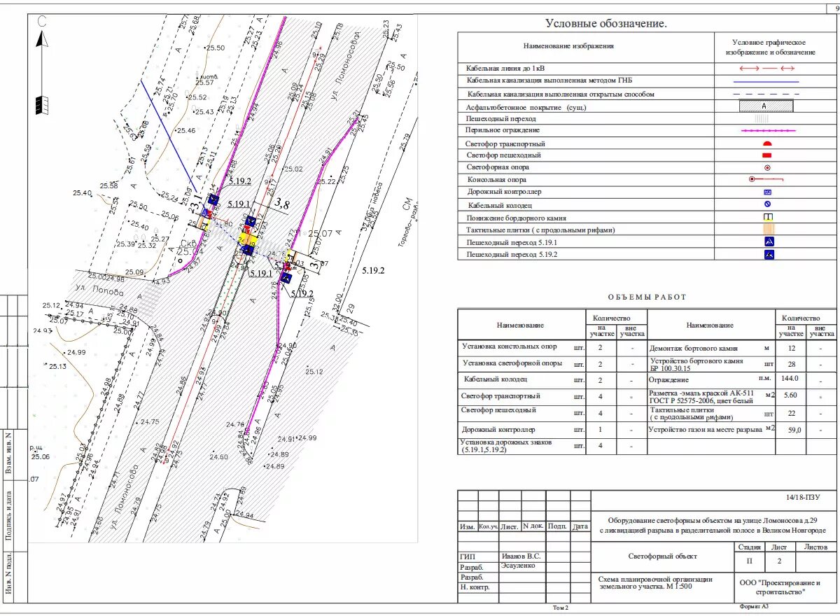This screenshot has width=840, height=616.
Task: Click the '3,8' dimension label on the plan
Action: click(x=281, y=204)
